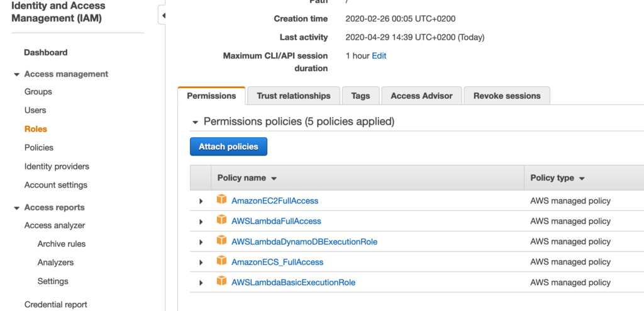Open the Trust relationships tab
Viewport: 644px width, 311px height.
(x=294, y=96)
